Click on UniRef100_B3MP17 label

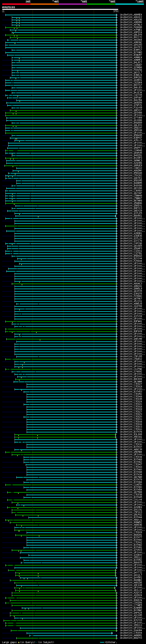131,50
